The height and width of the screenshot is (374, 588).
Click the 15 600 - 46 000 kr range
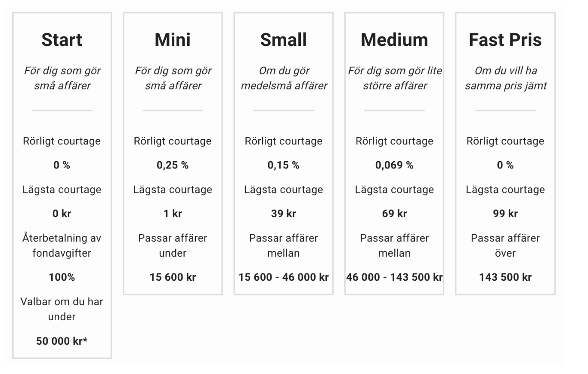point(283,277)
